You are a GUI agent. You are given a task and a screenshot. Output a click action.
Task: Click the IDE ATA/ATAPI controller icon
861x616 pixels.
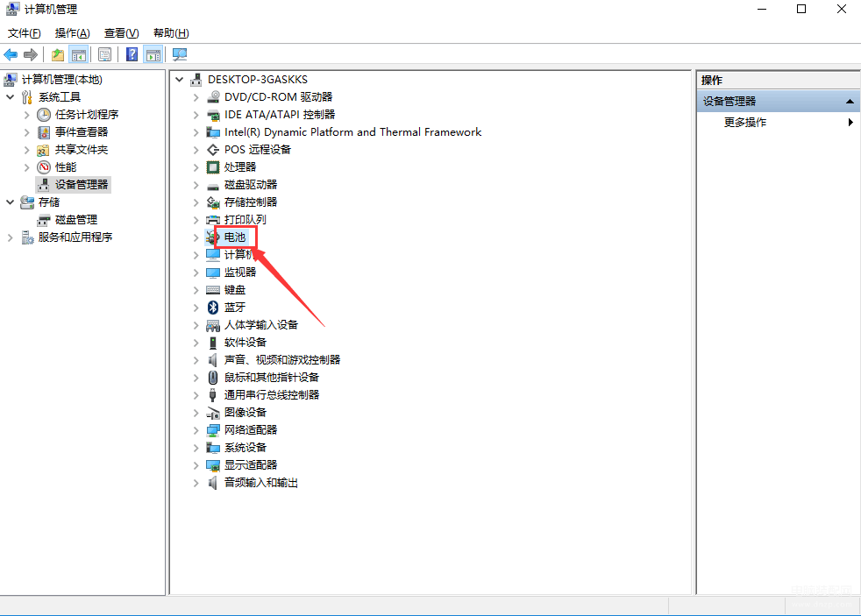coord(213,115)
